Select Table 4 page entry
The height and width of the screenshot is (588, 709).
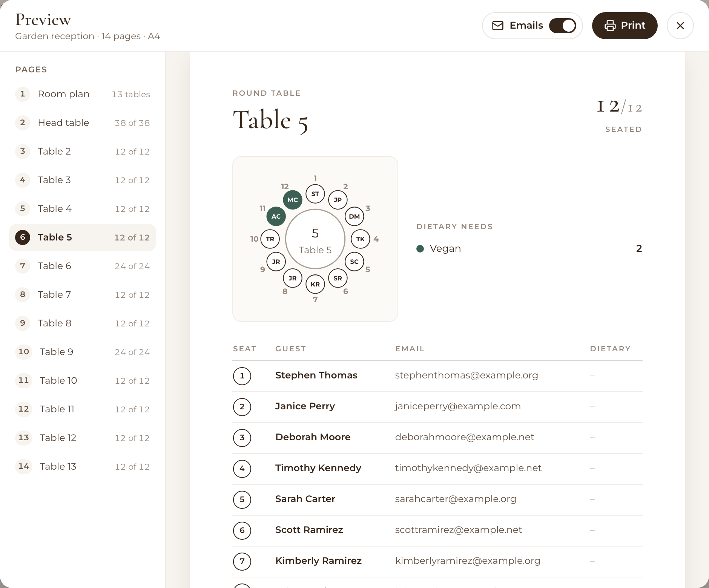[x=83, y=209]
